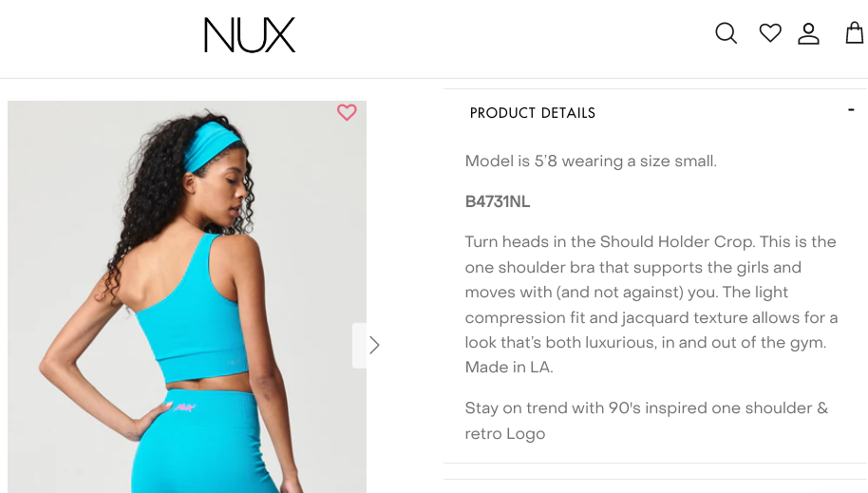Open the turquoise crop top product photo
This screenshot has width=868, height=493.
click(x=186, y=296)
